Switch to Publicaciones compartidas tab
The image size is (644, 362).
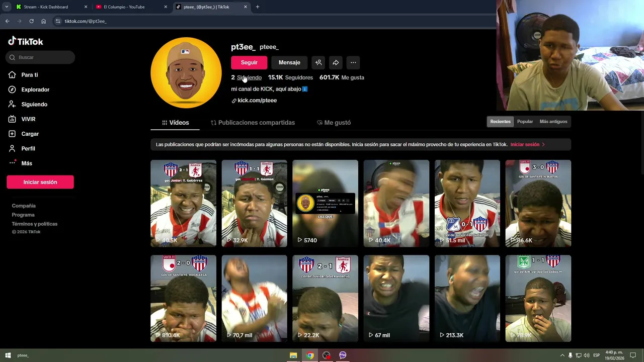coord(253,123)
